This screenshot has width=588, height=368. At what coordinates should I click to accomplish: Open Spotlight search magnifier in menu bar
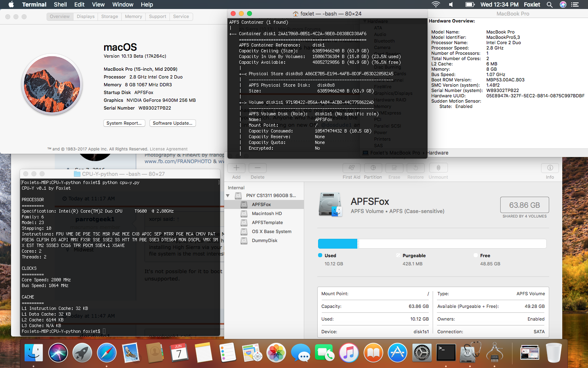pos(550,4)
